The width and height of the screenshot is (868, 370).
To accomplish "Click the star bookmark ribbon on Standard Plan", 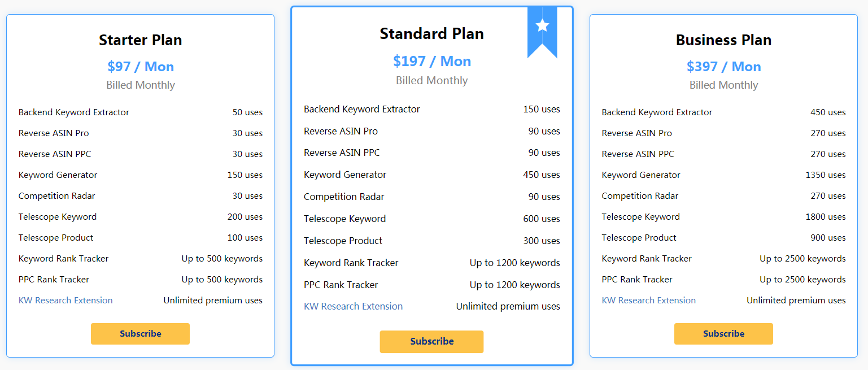I will pos(542,28).
